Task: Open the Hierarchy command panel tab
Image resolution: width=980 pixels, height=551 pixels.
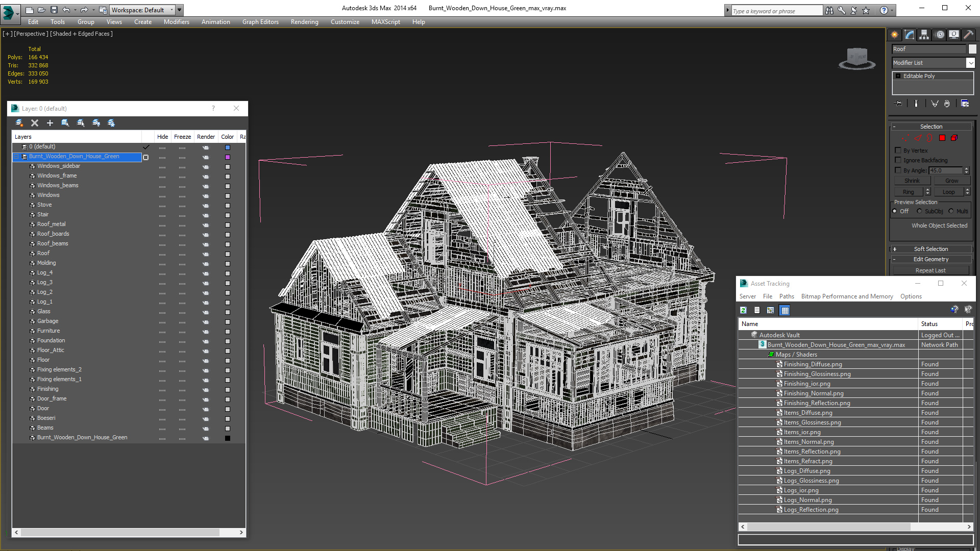Action: (x=924, y=35)
